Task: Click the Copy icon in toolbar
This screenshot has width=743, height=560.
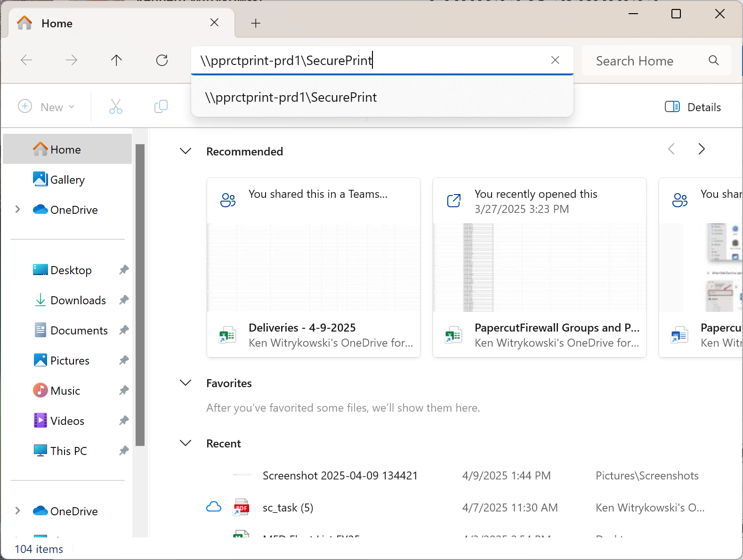Action: pos(161,107)
